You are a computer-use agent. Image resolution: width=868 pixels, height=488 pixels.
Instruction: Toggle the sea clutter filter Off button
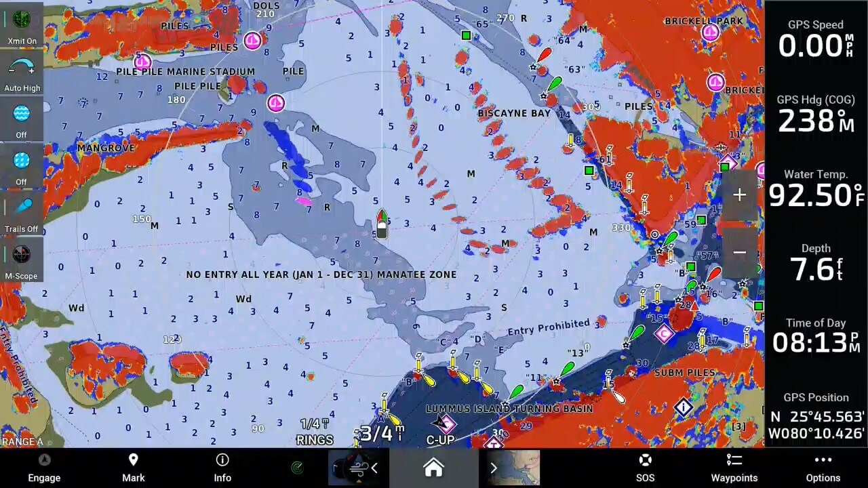coord(22,121)
